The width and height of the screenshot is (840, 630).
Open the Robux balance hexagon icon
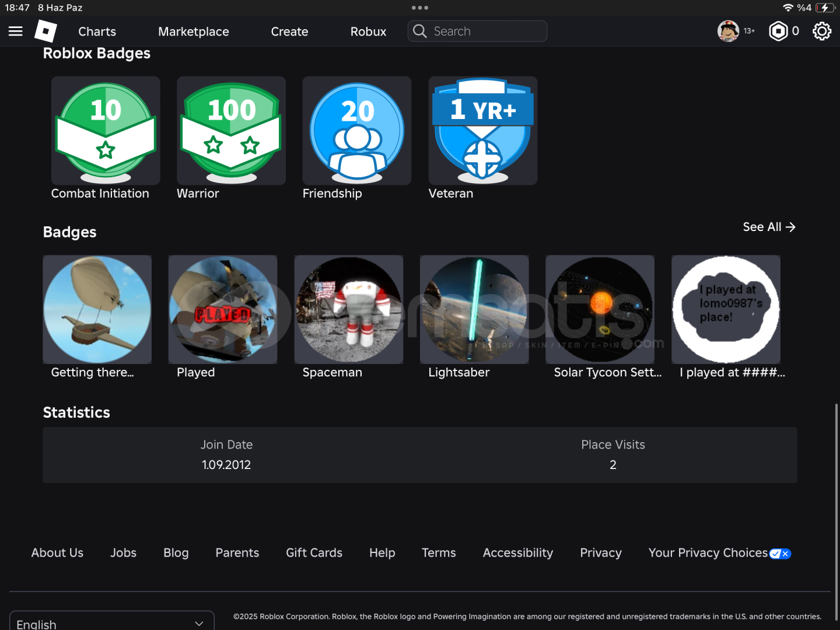(778, 31)
